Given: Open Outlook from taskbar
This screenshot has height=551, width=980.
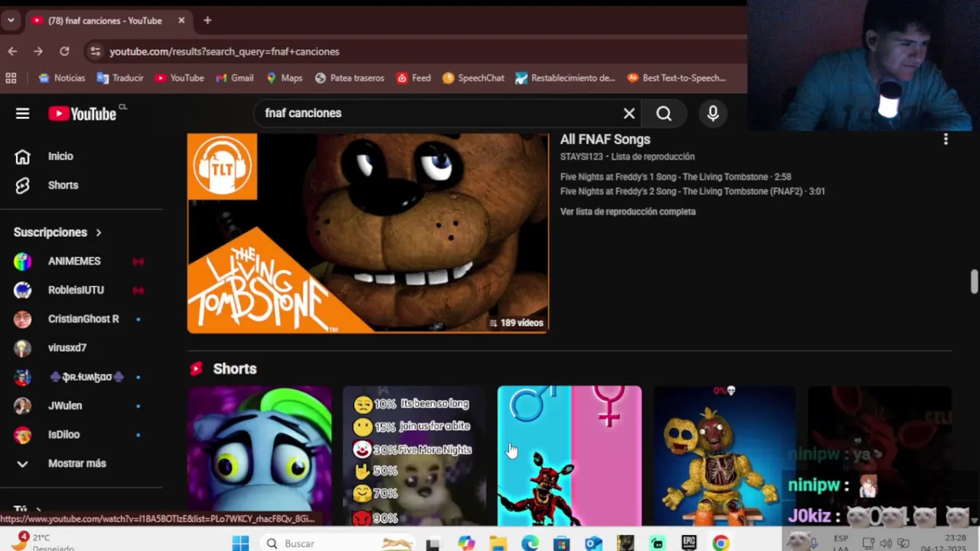Looking at the screenshot, I should click(x=593, y=543).
